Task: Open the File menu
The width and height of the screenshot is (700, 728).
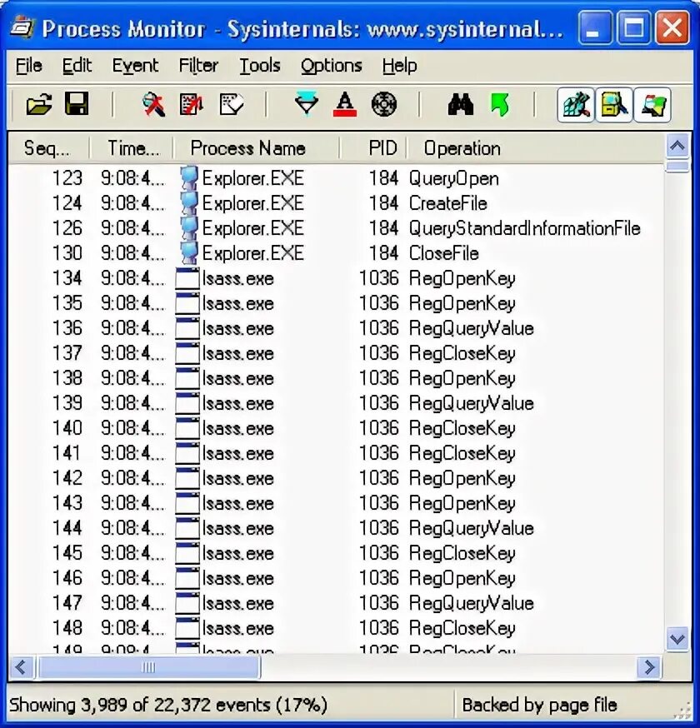Action: (x=29, y=66)
